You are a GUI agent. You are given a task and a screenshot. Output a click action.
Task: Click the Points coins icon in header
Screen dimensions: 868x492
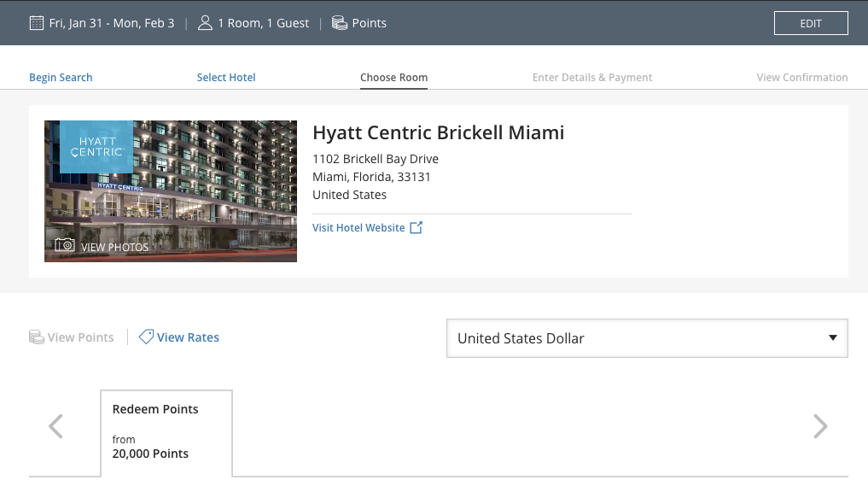click(x=339, y=23)
